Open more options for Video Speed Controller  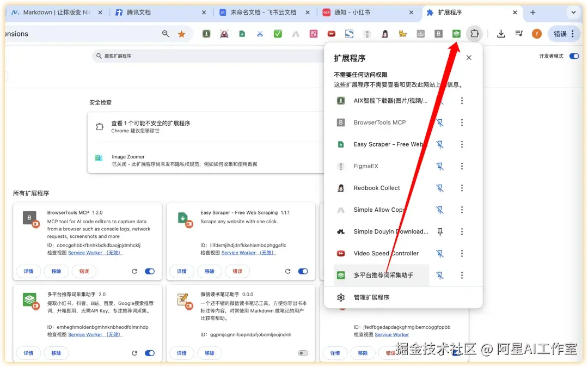462,253
